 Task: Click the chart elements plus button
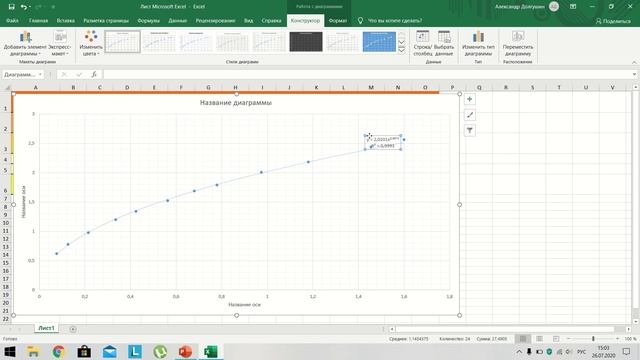(470, 99)
